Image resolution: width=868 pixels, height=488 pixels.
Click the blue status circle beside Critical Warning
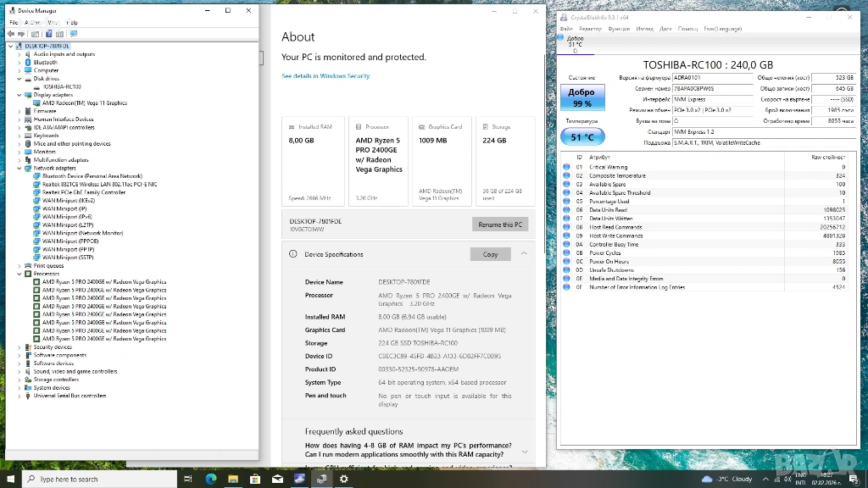567,168
